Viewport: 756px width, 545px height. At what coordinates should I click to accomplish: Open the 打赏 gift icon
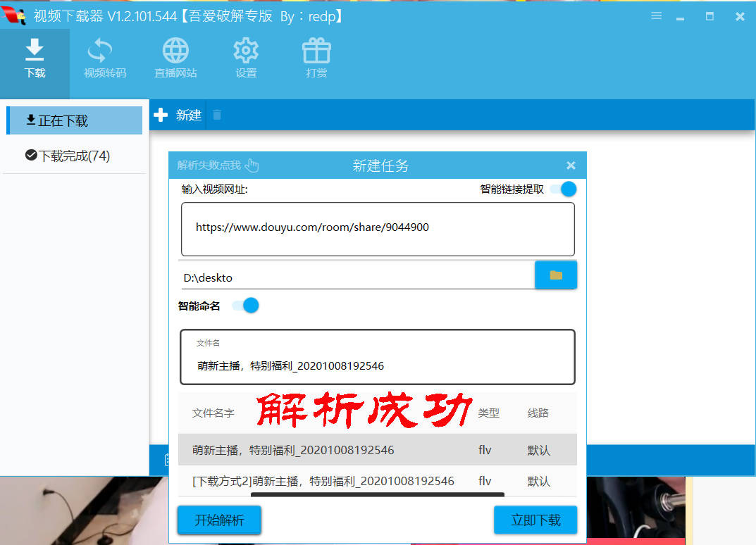pyautogui.click(x=316, y=50)
